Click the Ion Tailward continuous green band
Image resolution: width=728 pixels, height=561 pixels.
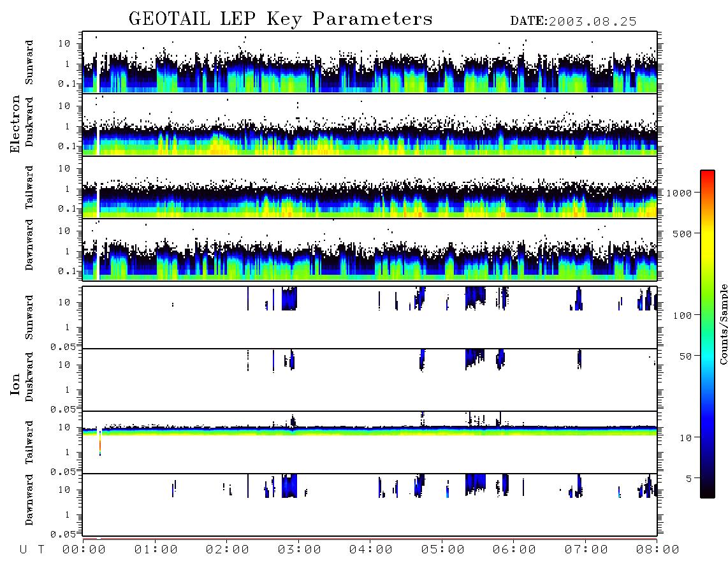(370, 432)
